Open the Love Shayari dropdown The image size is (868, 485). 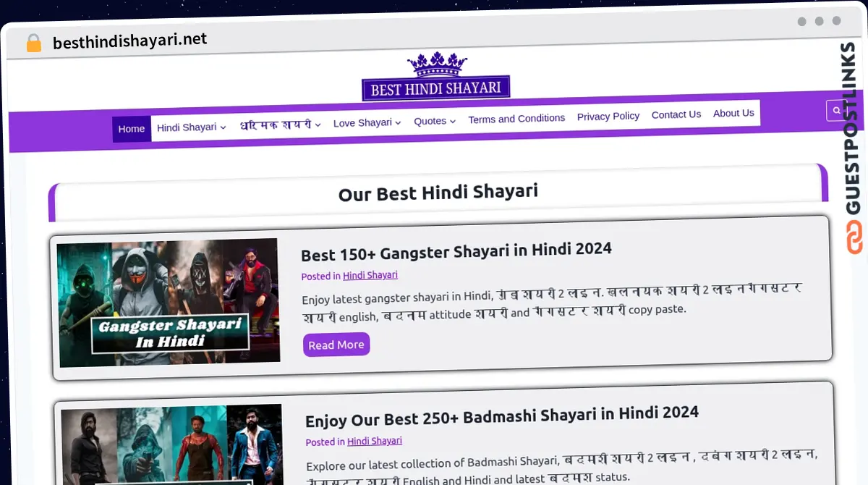[362, 122]
